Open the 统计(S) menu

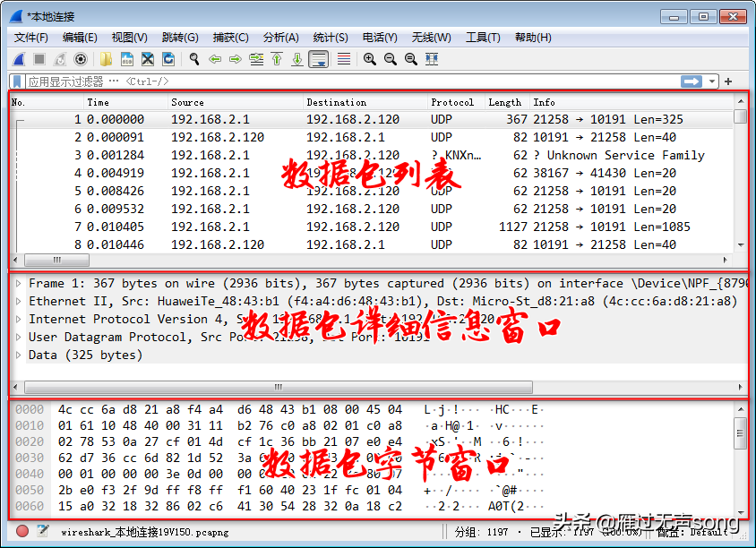tap(331, 38)
